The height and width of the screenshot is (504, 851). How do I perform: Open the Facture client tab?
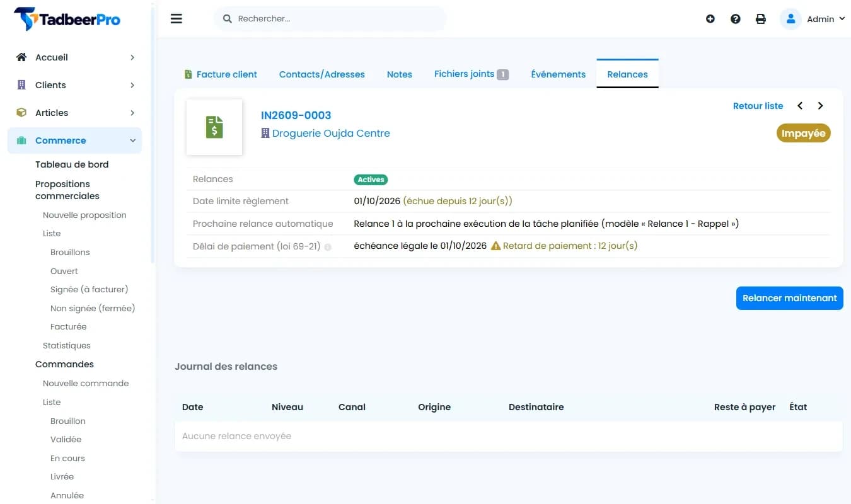(x=221, y=74)
